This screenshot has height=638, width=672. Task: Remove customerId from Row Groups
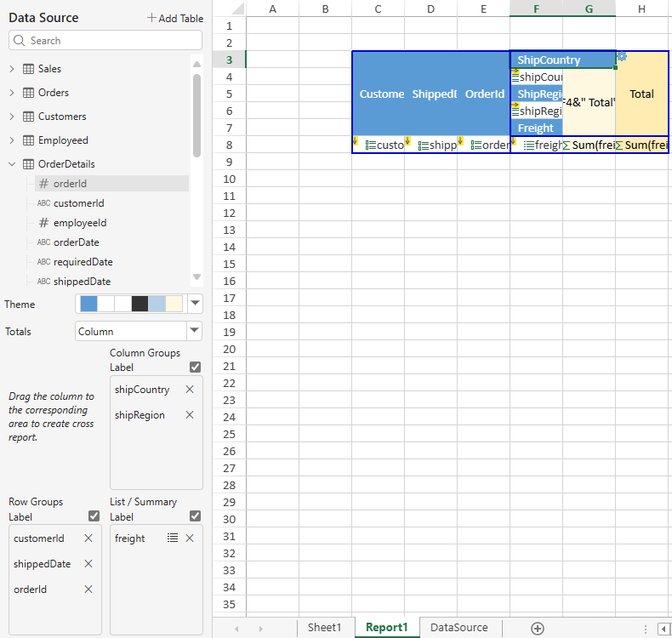[x=88, y=538]
